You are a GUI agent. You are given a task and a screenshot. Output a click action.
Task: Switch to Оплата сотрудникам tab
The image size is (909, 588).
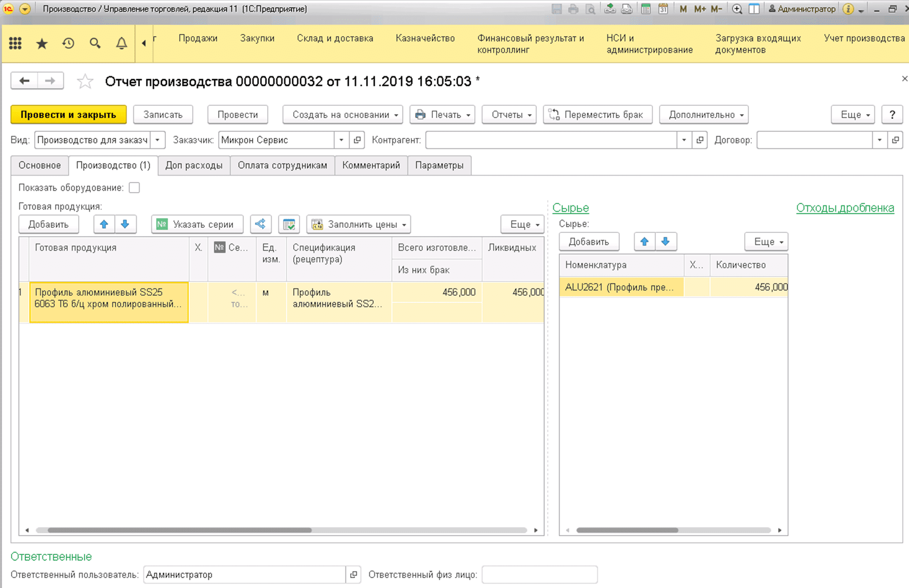point(283,165)
